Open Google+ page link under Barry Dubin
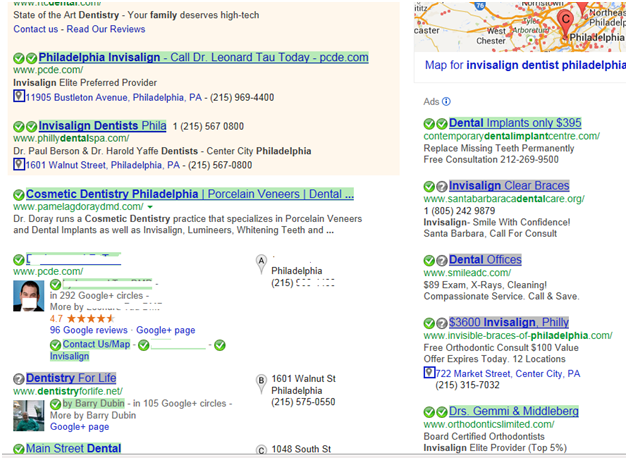 pos(79,427)
